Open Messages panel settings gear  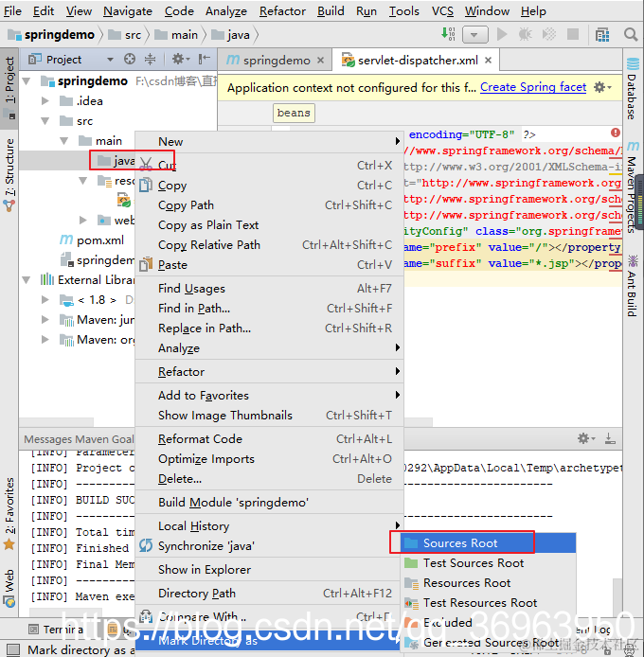(x=585, y=438)
